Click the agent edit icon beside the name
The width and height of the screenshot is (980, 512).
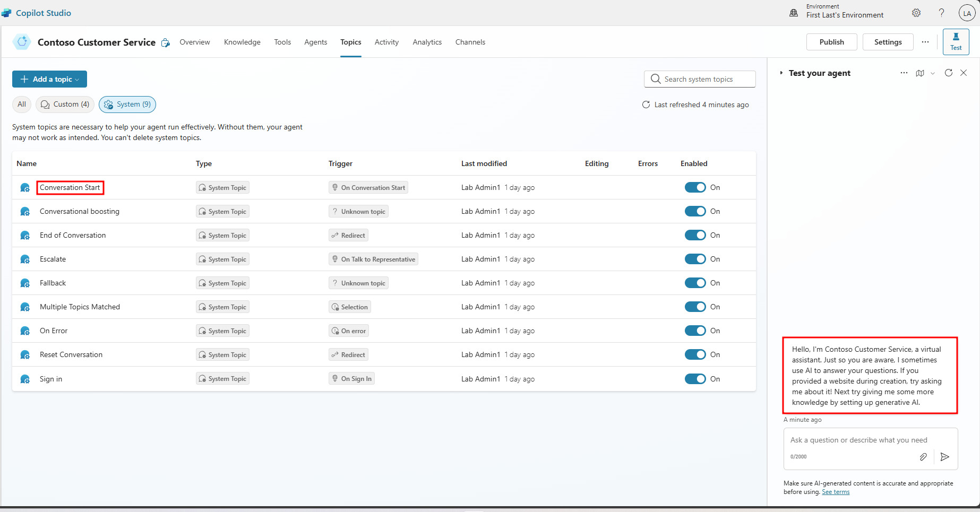click(166, 42)
